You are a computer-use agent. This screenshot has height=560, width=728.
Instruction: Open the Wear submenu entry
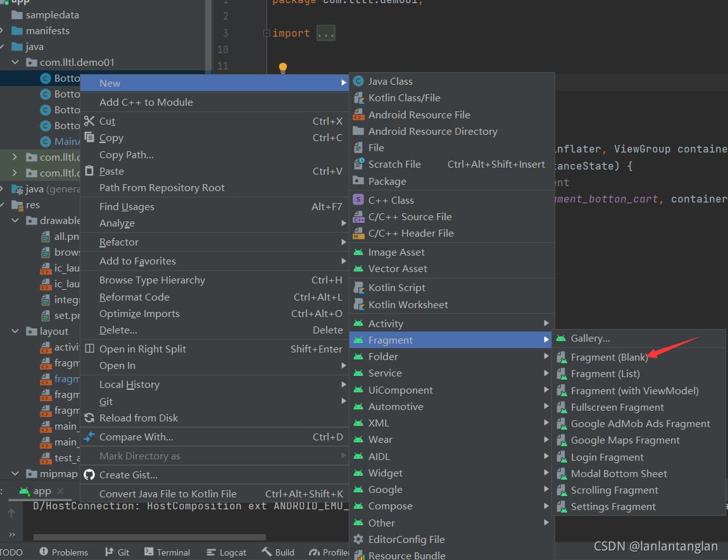pyautogui.click(x=380, y=439)
